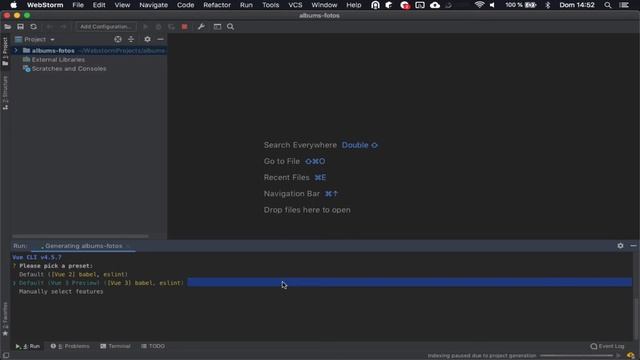The image size is (640, 360).
Task: Click the green Run play icon
Action: [x=146, y=27]
